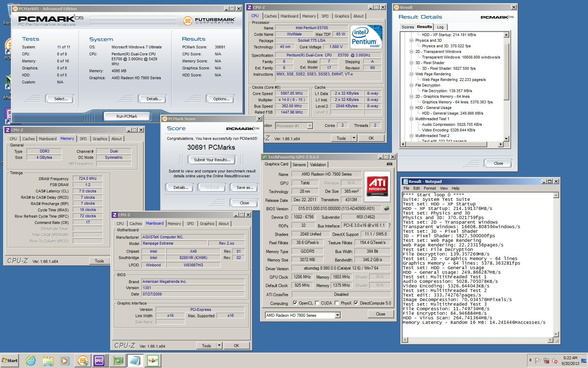588x368 pixels.
Task: Open the Processor #1 selection dropdown
Action: [x=310, y=126]
